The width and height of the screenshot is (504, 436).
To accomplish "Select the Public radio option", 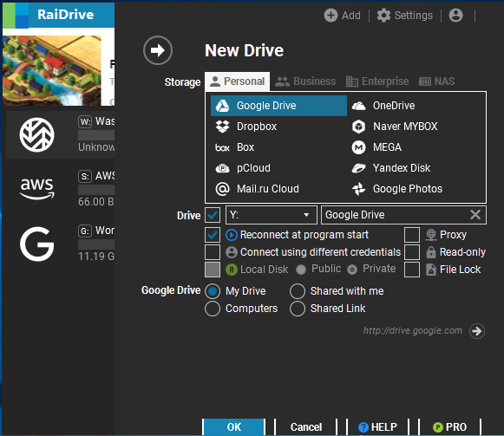I will [301, 270].
